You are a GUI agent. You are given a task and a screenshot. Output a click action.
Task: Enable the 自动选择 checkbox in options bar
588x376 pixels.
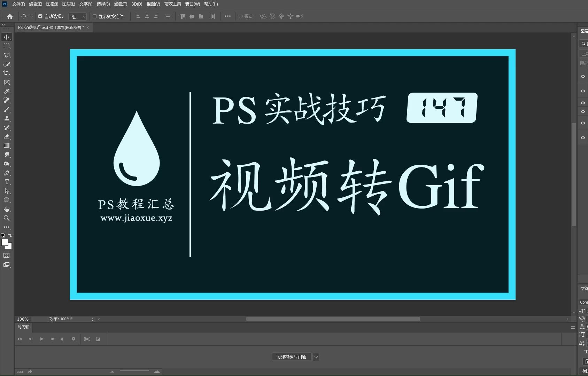pyautogui.click(x=40, y=16)
